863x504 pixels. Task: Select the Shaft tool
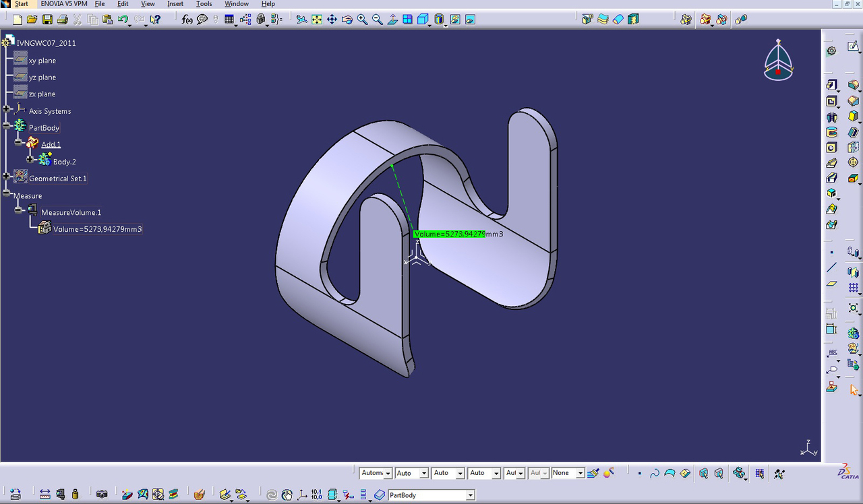click(831, 117)
